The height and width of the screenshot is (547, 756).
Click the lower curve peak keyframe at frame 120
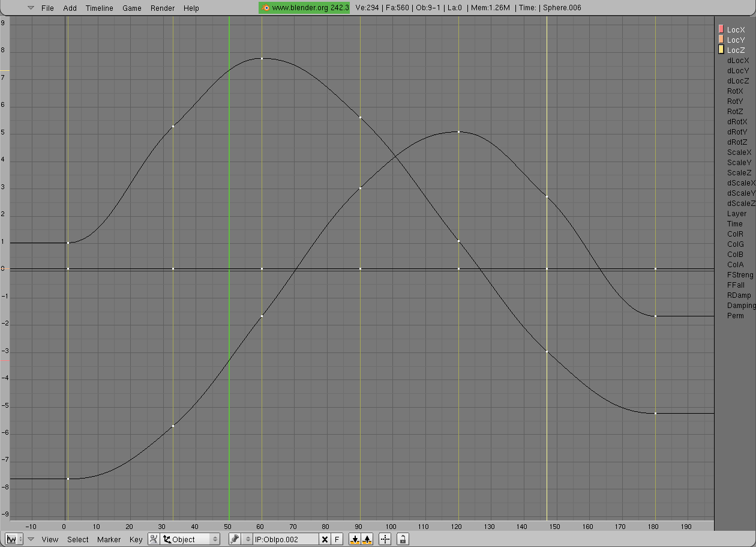[458, 131]
